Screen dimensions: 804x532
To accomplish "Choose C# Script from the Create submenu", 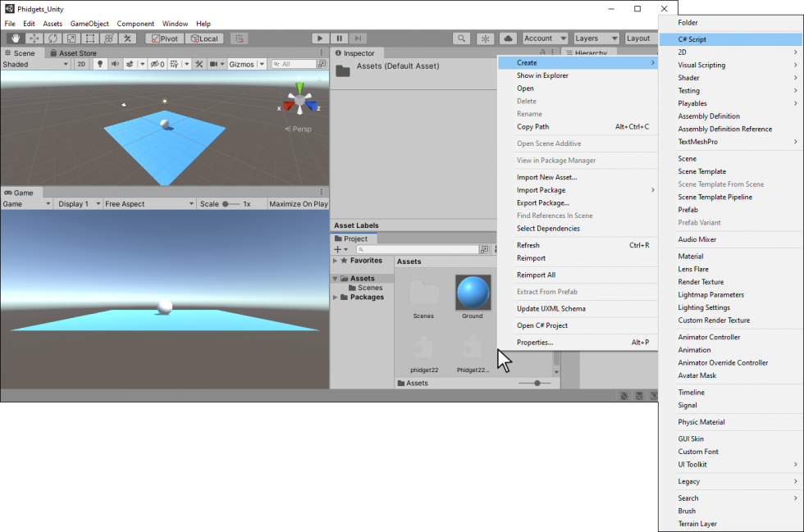I will 692,39.
